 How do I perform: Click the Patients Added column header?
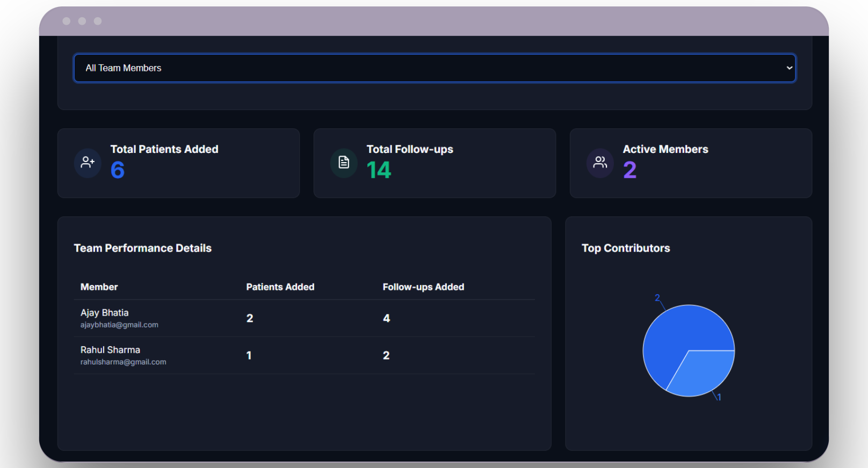tap(280, 287)
